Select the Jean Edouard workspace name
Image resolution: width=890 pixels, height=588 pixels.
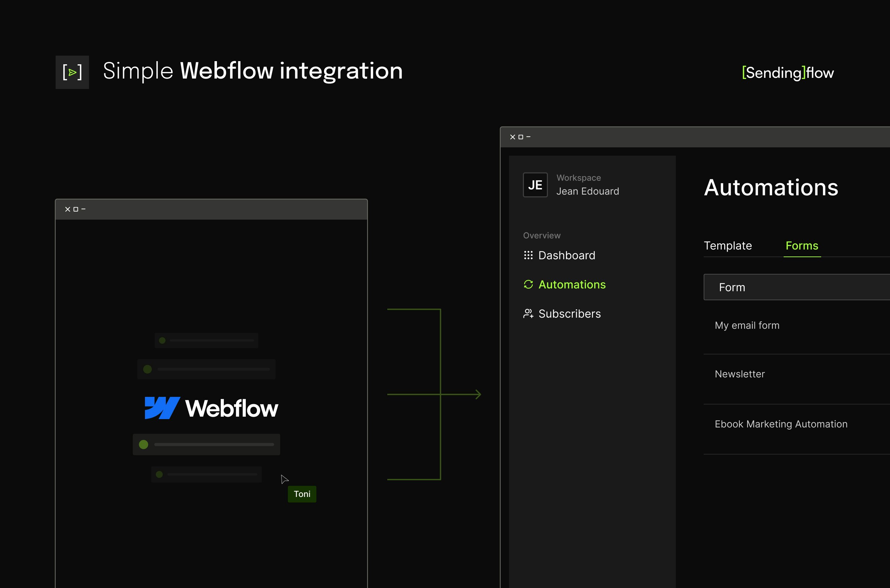coord(587,191)
